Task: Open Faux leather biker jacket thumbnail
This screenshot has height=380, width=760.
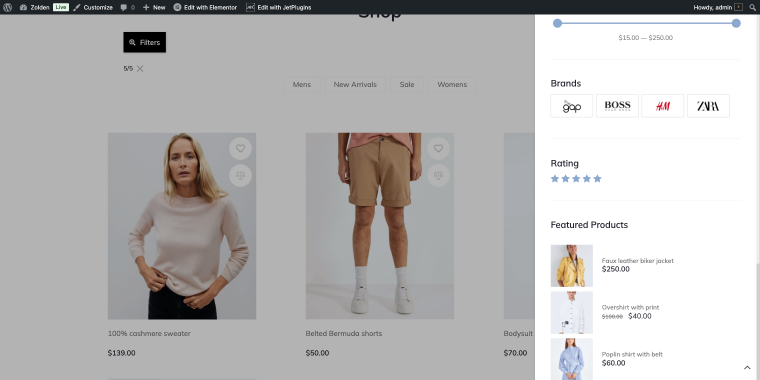Action: click(x=571, y=266)
